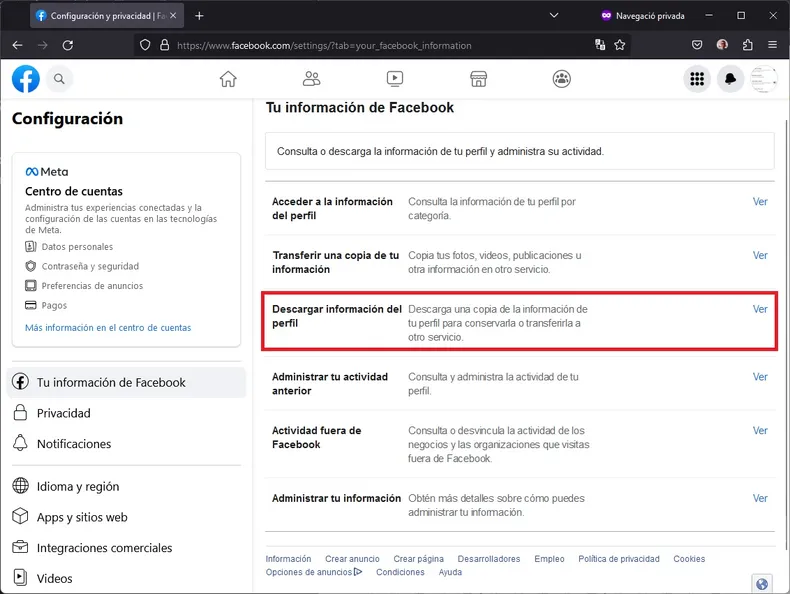Go to Watch video icon

(394, 79)
